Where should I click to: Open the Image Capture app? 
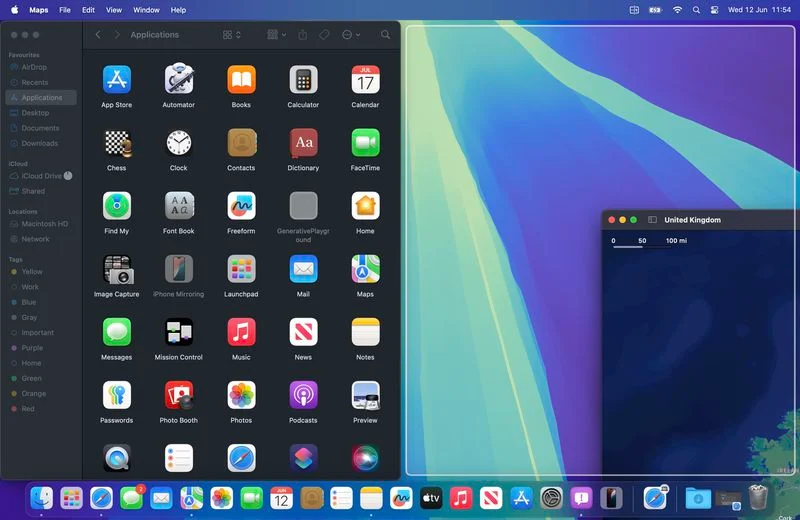tap(117, 269)
